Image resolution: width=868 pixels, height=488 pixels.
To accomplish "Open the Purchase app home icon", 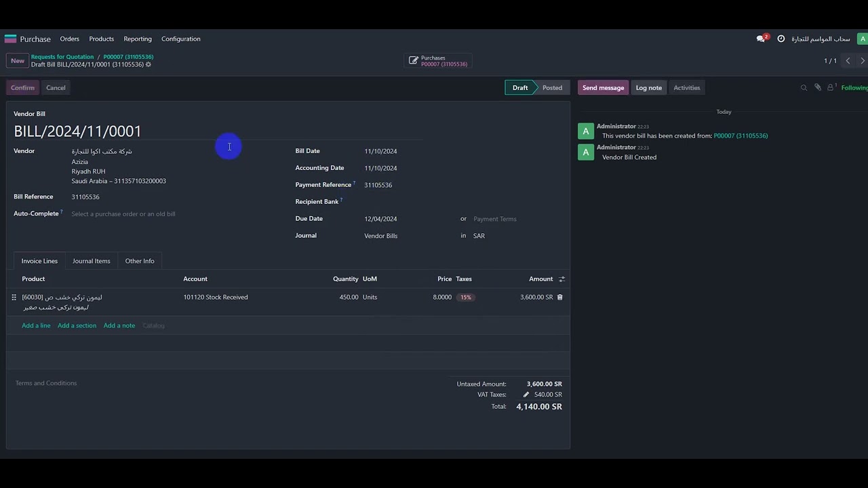I will click(x=10, y=39).
